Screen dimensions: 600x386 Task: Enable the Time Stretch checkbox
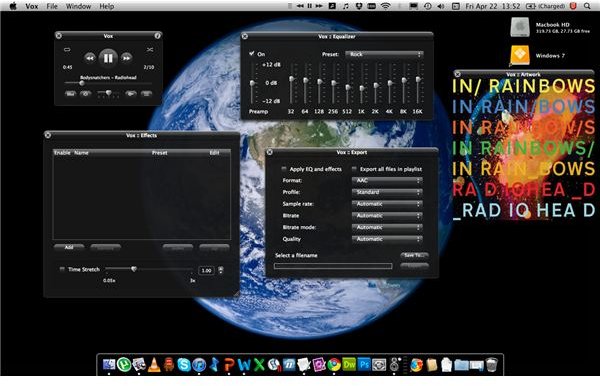(x=62, y=269)
